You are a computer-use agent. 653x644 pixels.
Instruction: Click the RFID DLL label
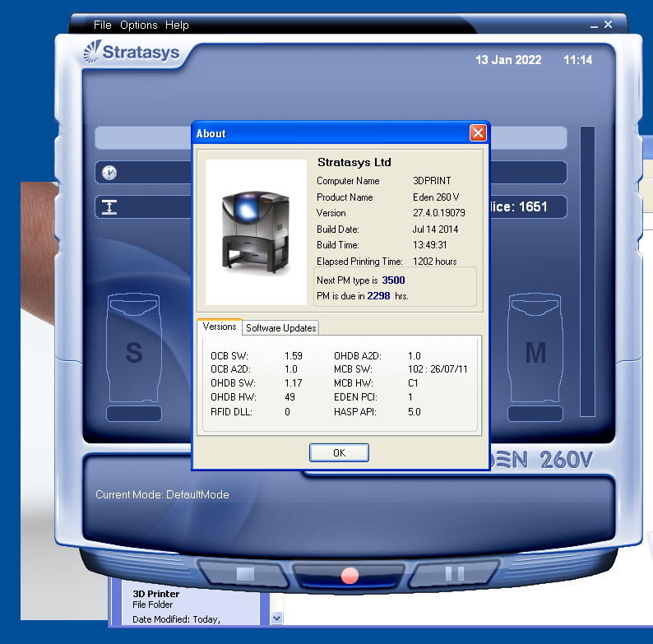[231, 411]
